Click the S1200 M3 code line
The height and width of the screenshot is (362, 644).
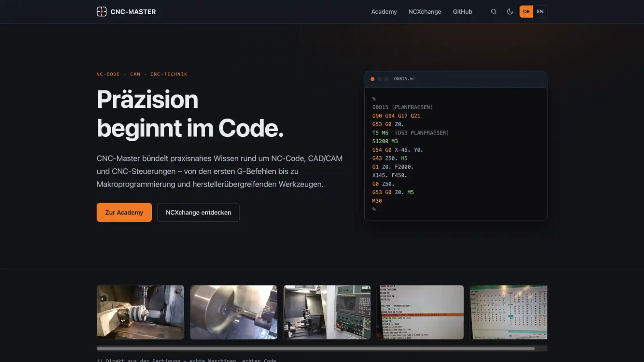pos(385,141)
